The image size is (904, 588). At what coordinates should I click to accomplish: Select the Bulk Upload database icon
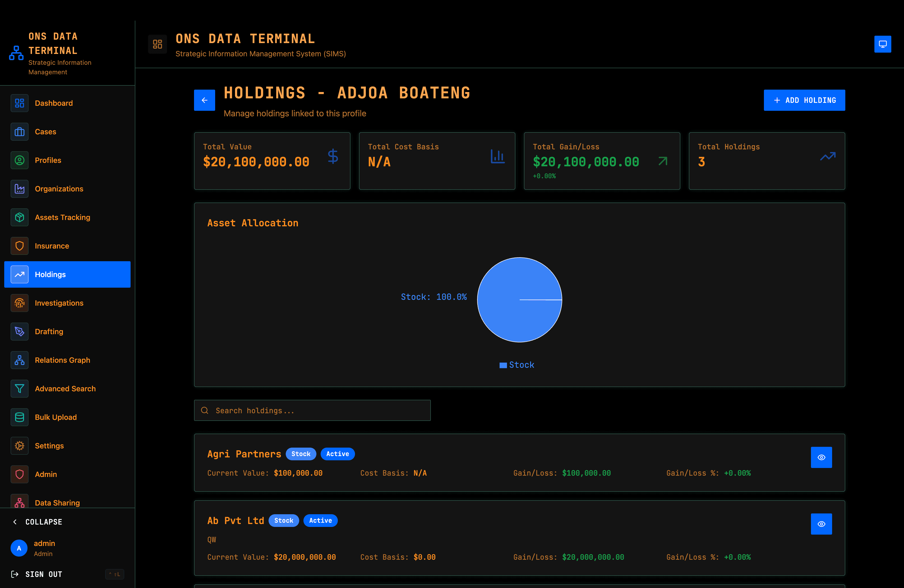19,417
